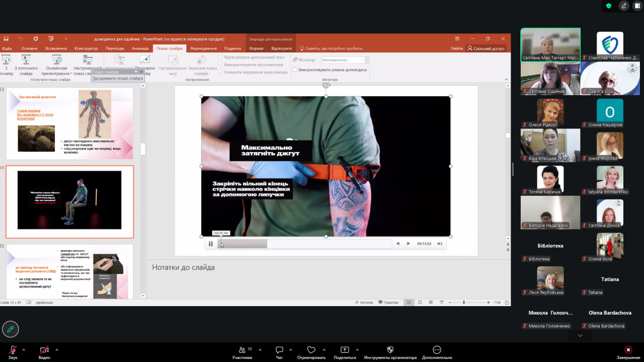Expand the arrow next to Видео

(x=56, y=349)
